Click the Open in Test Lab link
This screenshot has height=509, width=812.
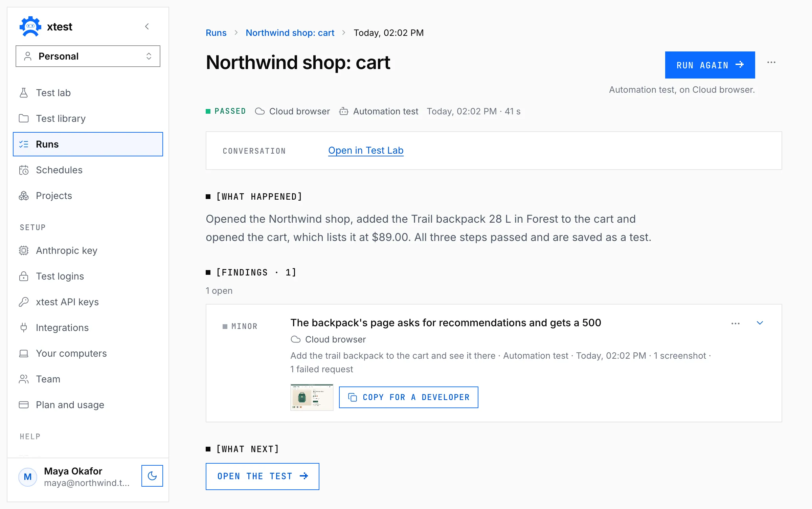click(366, 150)
